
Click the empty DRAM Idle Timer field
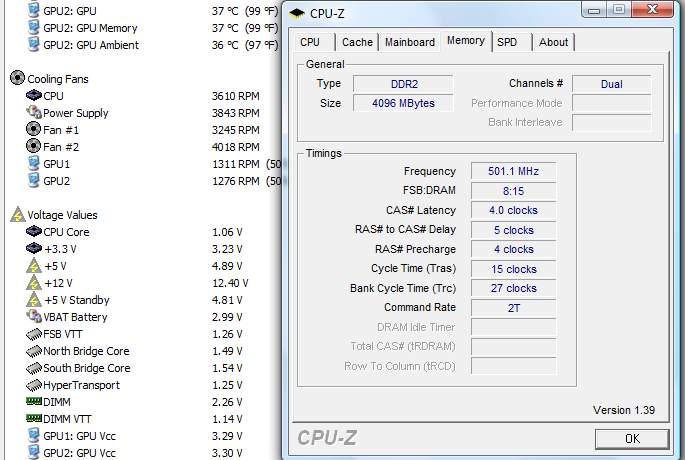coord(513,327)
